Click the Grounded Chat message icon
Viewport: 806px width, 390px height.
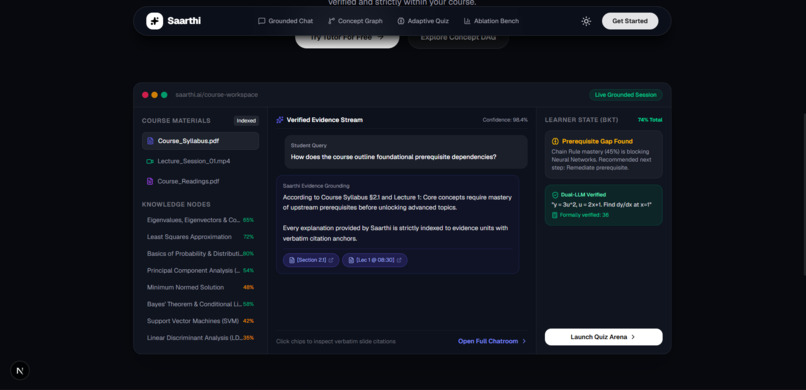(x=262, y=21)
